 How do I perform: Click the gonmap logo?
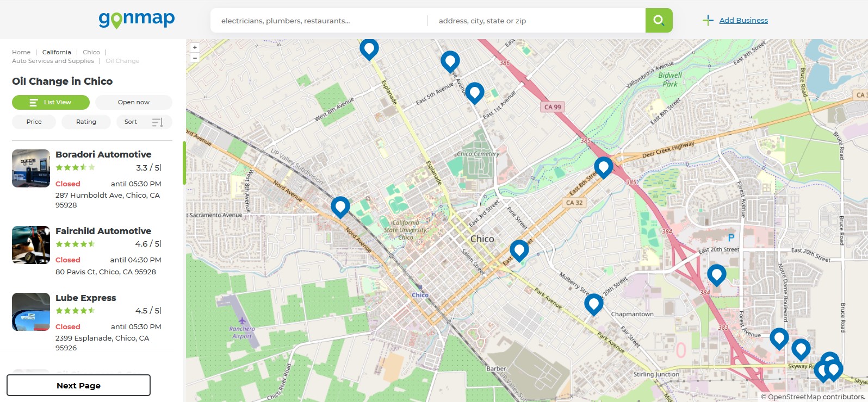pyautogui.click(x=137, y=20)
